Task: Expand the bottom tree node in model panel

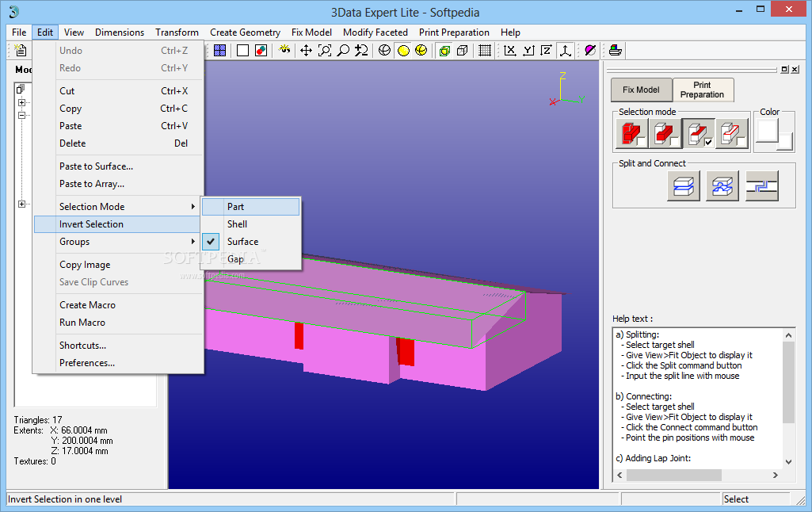Action: pyautogui.click(x=21, y=204)
